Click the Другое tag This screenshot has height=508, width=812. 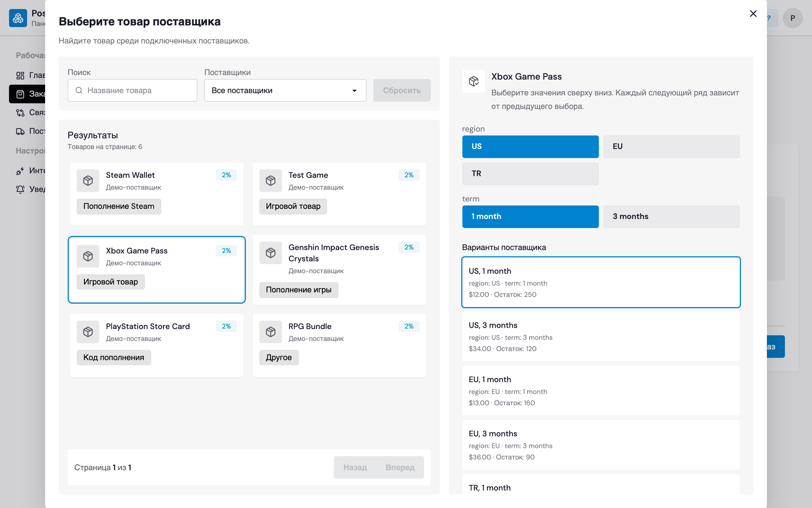coord(279,358)
